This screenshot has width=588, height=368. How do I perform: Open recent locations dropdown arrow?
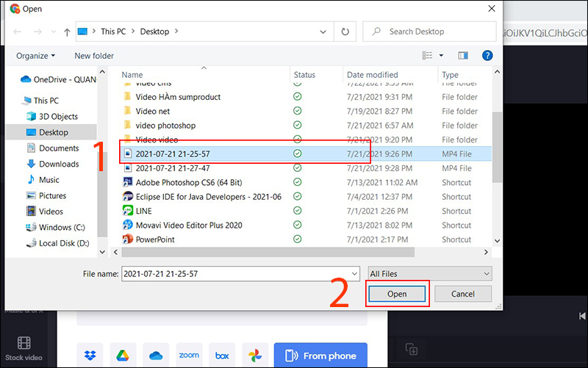[53, 32]
